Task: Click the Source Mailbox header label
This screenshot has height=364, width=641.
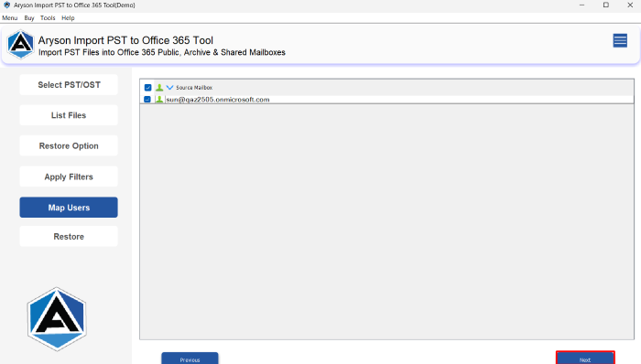Action: click(x=194, y=88)
